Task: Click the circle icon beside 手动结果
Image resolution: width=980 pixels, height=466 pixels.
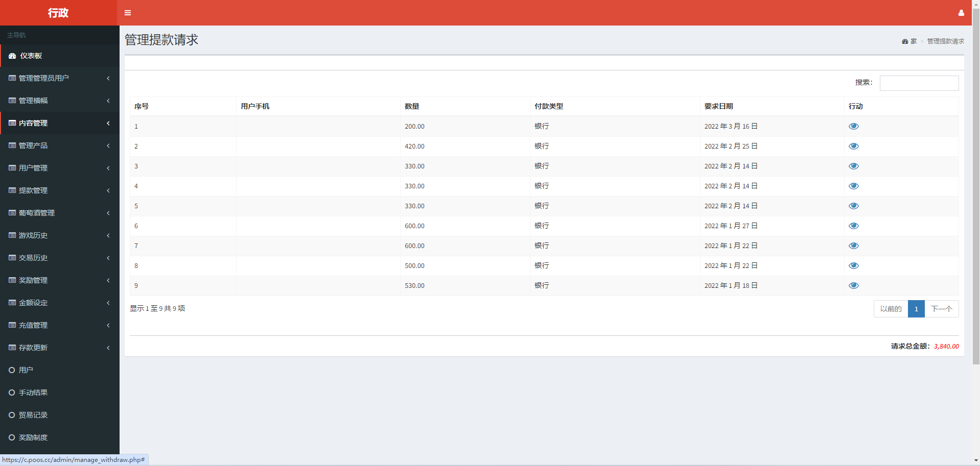Action: [12, 393]
